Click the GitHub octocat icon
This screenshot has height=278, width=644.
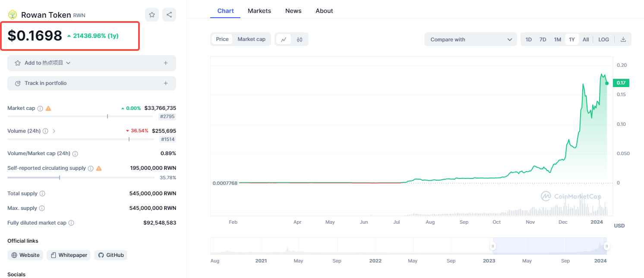pyautogui.click(x=101, y=255)
